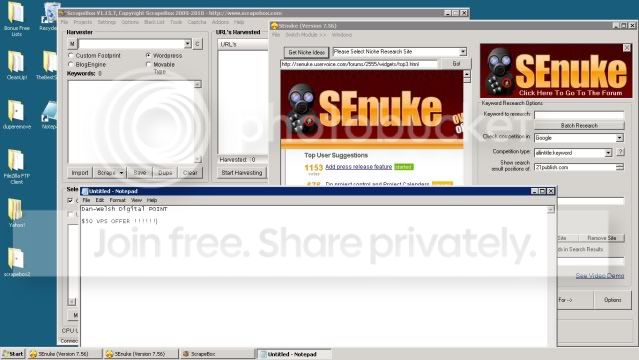Click the keywords list scrollbar up arrow
639x360 pixels.
coord(198,84)
